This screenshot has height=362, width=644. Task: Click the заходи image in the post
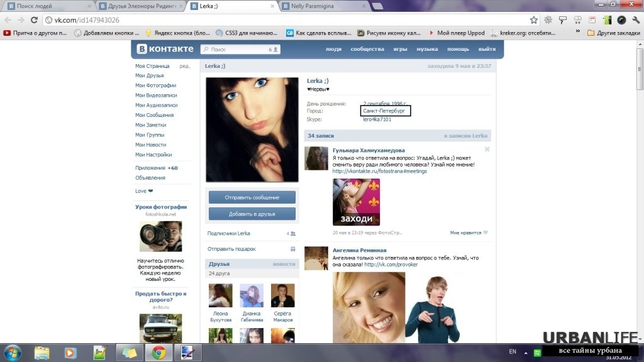click(x=356, y=202)
